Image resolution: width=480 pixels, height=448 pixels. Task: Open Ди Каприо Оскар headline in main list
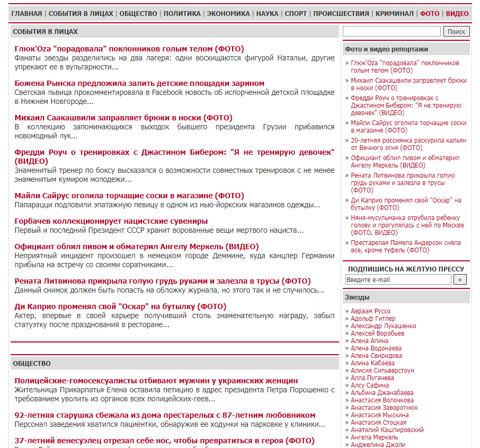click(x=120, y=306)
